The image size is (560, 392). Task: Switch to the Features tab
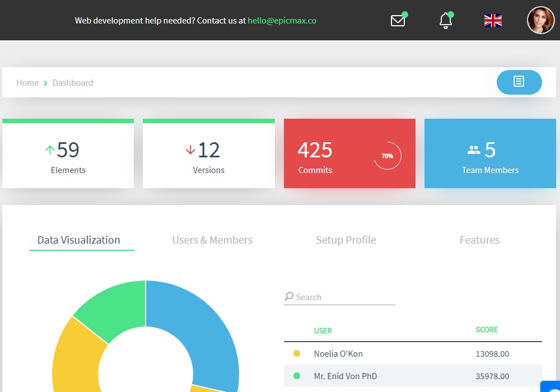point(480,240)
